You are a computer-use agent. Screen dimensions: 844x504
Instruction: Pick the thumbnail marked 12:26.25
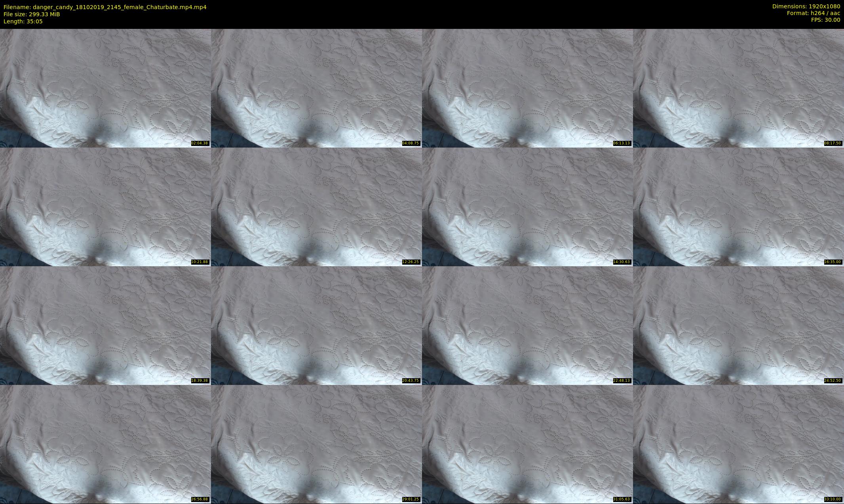[x=316, y=207]
